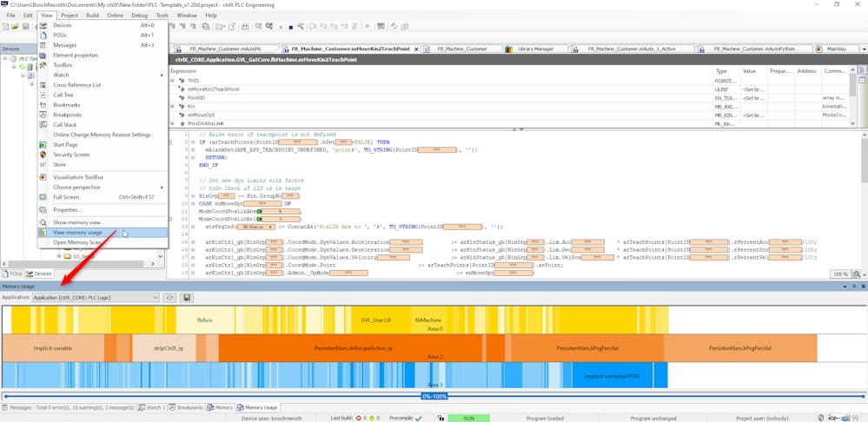The height and width of the screenshot is (422, 868).
Task: Switch to the Watch 1 bottom tab
Action: [150, 407]
